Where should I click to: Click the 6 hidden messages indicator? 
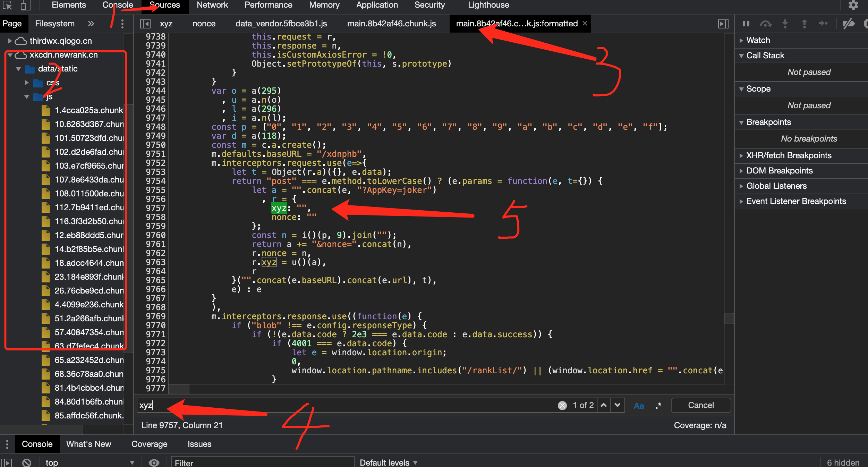point(843,463)
